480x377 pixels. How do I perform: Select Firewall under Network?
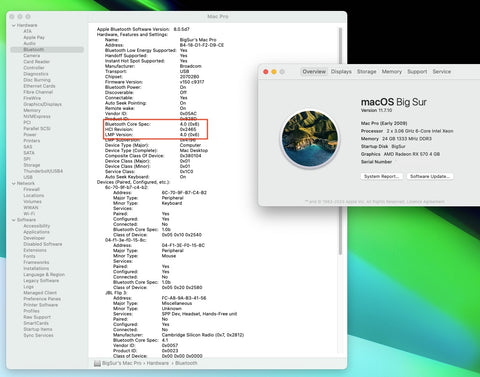click(32, 189)
